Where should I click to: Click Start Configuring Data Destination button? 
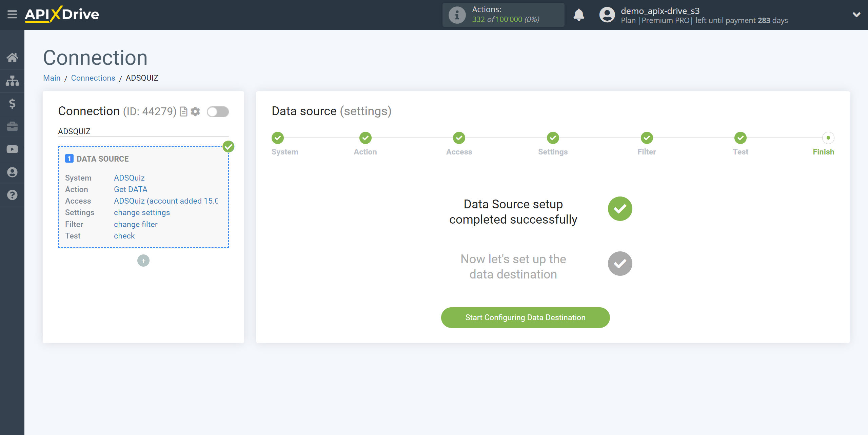click(526, 317)
